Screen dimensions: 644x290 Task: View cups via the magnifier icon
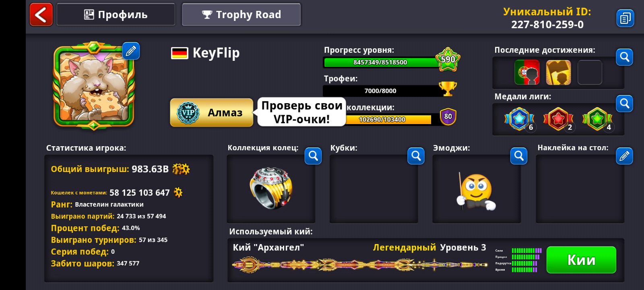(x=416, y=156)
